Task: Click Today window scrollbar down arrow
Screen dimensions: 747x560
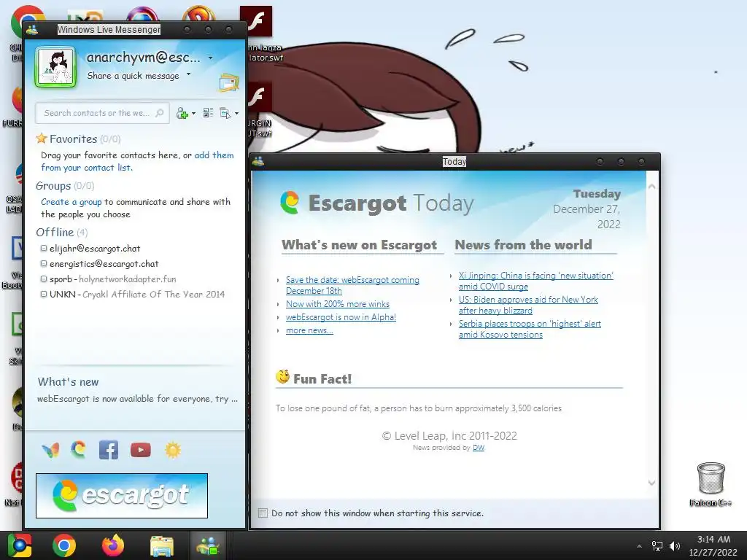Action: pos(651,483)
